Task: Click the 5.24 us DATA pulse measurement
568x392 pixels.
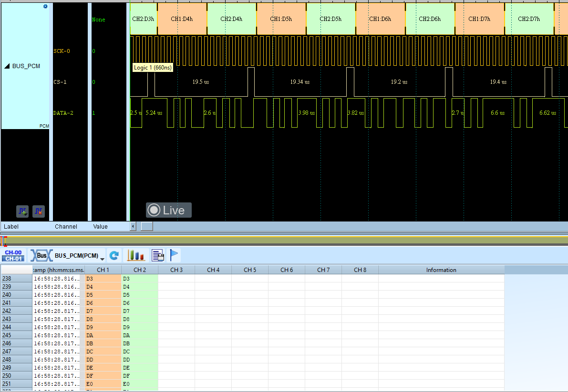Action: [x=154, y=113]
